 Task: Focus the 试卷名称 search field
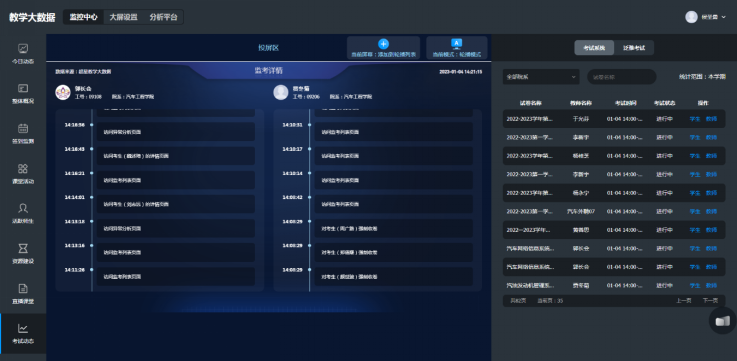pos(621,77)
